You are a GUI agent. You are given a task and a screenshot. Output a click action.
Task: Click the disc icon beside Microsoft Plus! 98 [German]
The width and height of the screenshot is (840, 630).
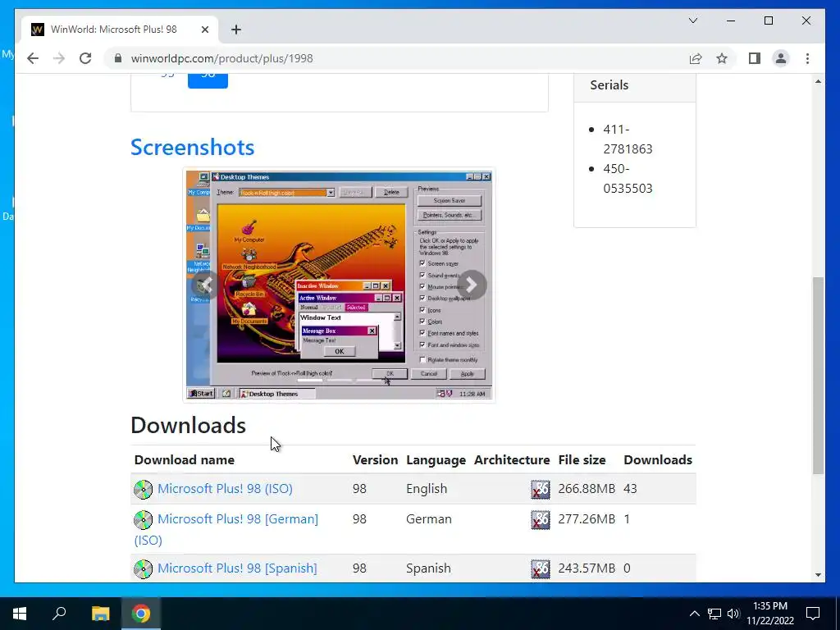143,519
